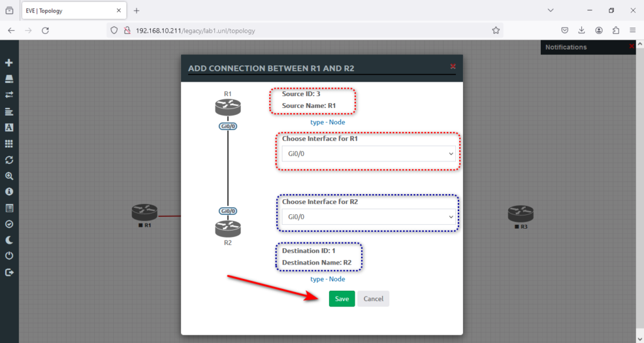Click the upper Gi0/0 interface label

[x=228, y=126]
